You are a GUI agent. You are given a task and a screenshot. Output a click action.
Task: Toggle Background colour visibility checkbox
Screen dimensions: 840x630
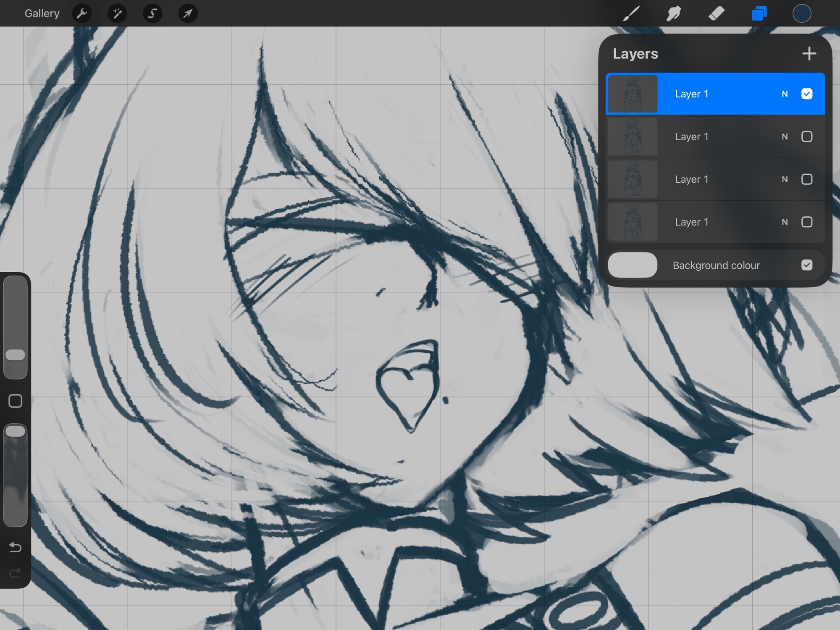coord(807,265)
